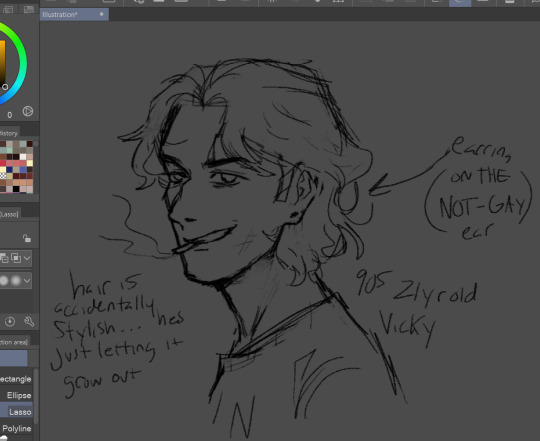The width and height of the screenshot is (540, 441).
Task: Click the color value field showing 0
Action: [x=10, y=115]
